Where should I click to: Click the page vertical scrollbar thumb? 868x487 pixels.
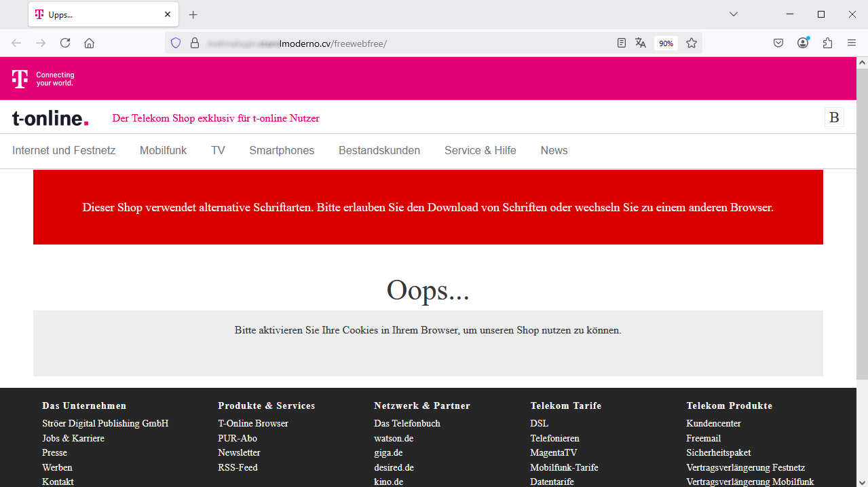pos(862,224)
